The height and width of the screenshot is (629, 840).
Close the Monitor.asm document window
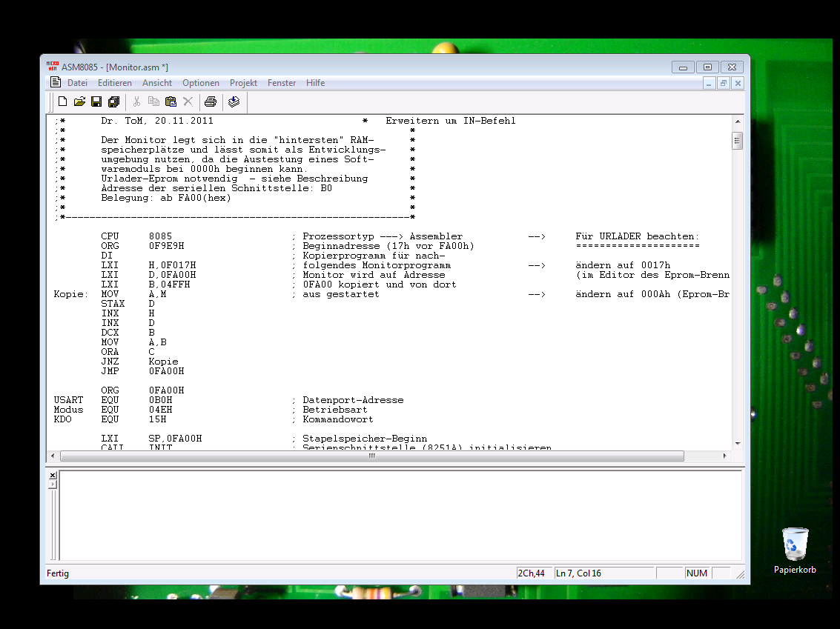738,83
